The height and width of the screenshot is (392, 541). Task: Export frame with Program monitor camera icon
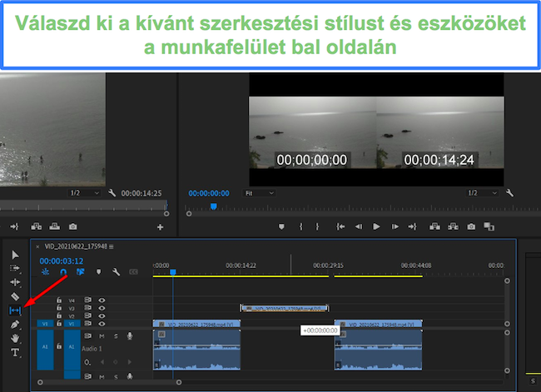click(471, 226)
